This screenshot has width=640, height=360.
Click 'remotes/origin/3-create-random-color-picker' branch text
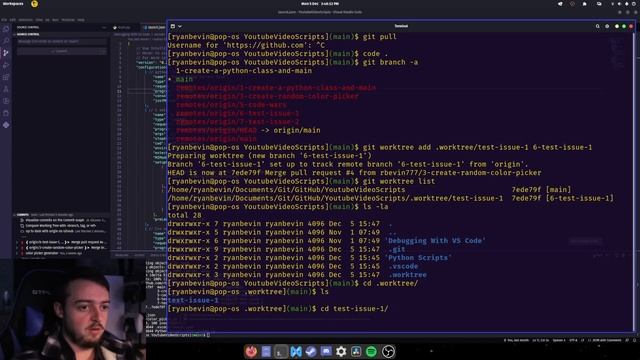click(x=267, y=96)
